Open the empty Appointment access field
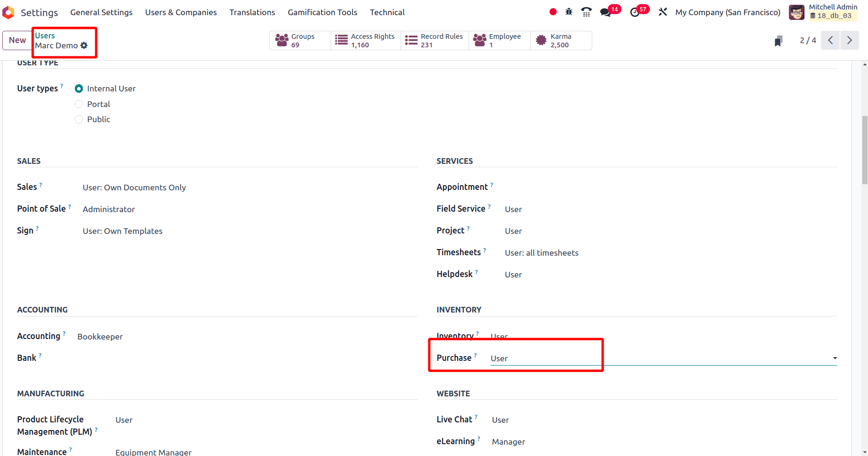The width and height of the screenshot is (868, 456). (671, 188)
